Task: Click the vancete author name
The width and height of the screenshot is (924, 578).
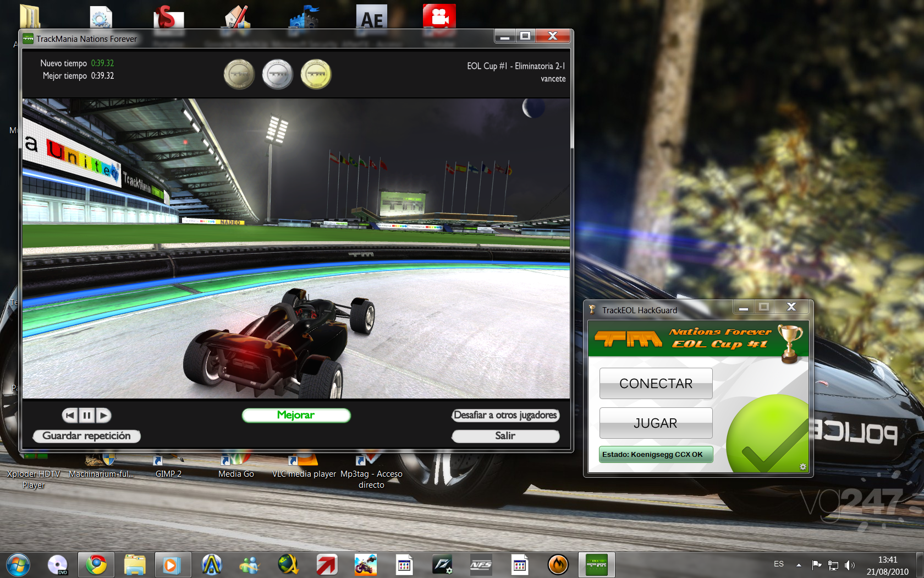Action: (x=553, y=79)
